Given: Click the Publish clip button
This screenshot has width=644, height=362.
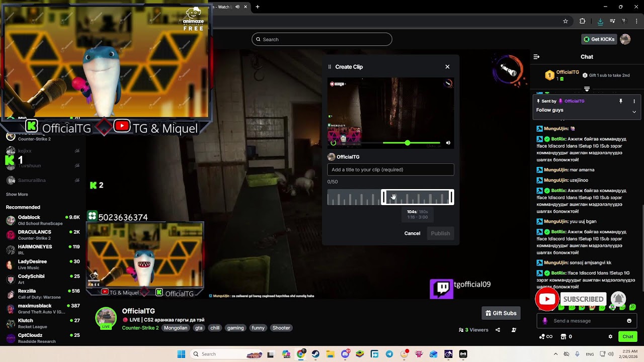Looking at the screenshot, I should 440,233.
